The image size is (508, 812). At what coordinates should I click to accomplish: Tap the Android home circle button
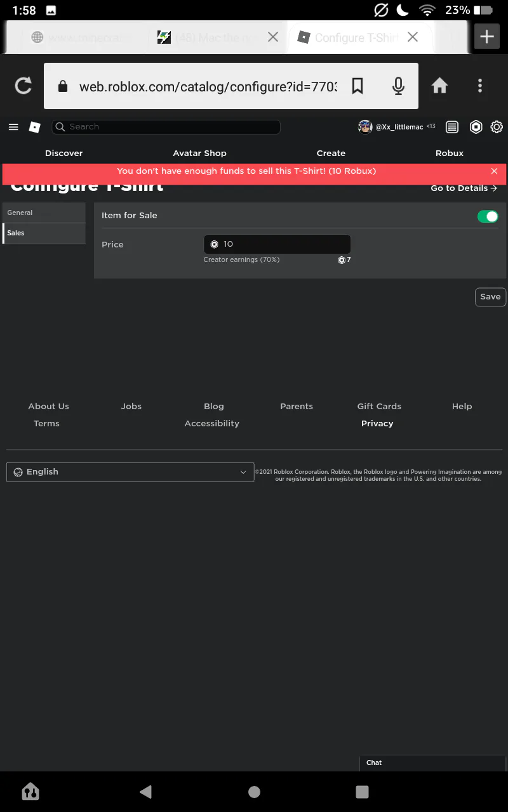[x=254, y=792]
